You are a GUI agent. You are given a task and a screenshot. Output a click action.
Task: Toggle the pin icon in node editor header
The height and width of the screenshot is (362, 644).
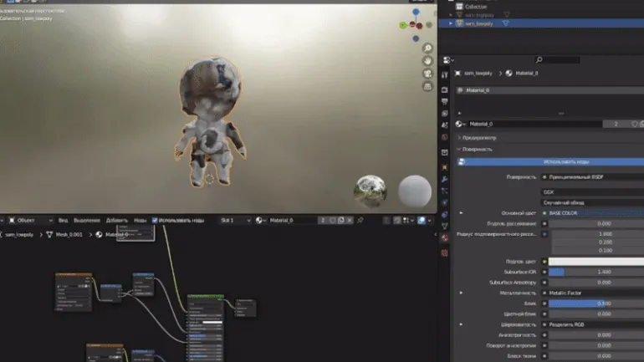point(360,220)
